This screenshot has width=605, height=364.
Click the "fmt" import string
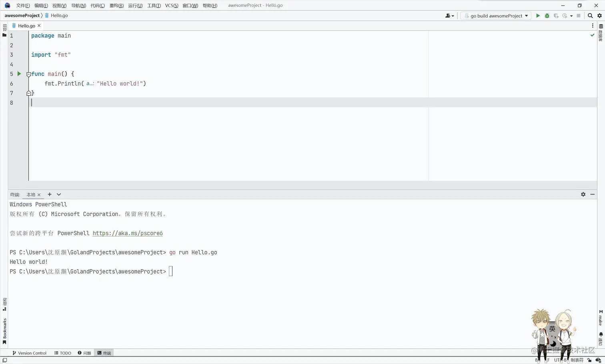(x=63, y=55)
